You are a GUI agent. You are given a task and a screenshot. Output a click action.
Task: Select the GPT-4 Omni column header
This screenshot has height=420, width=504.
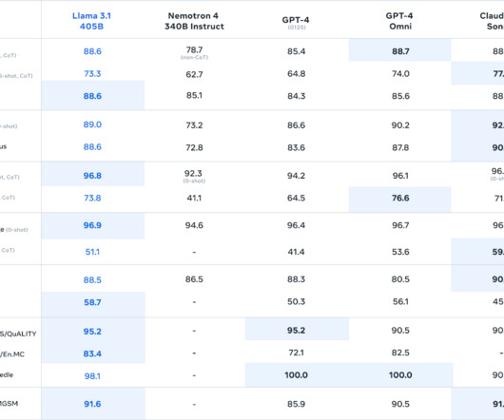click(399, 21)
